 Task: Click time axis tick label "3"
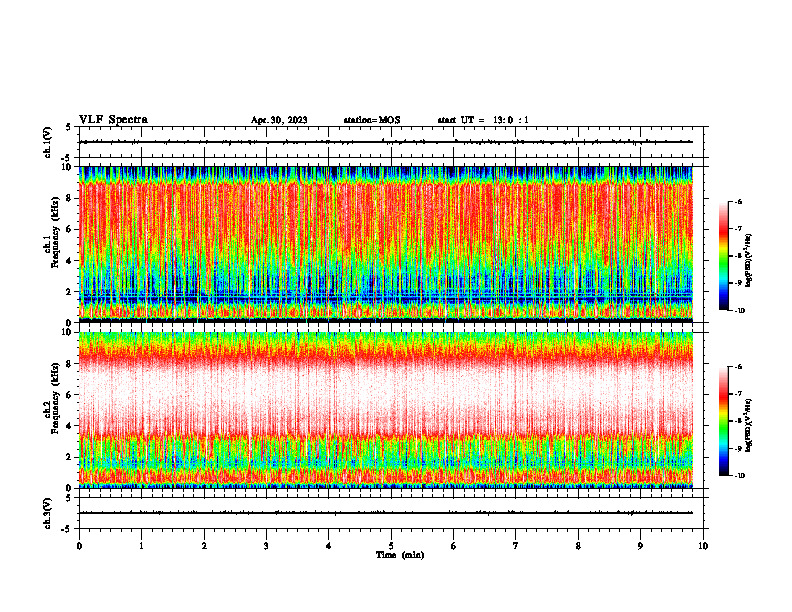pos(266,546)
